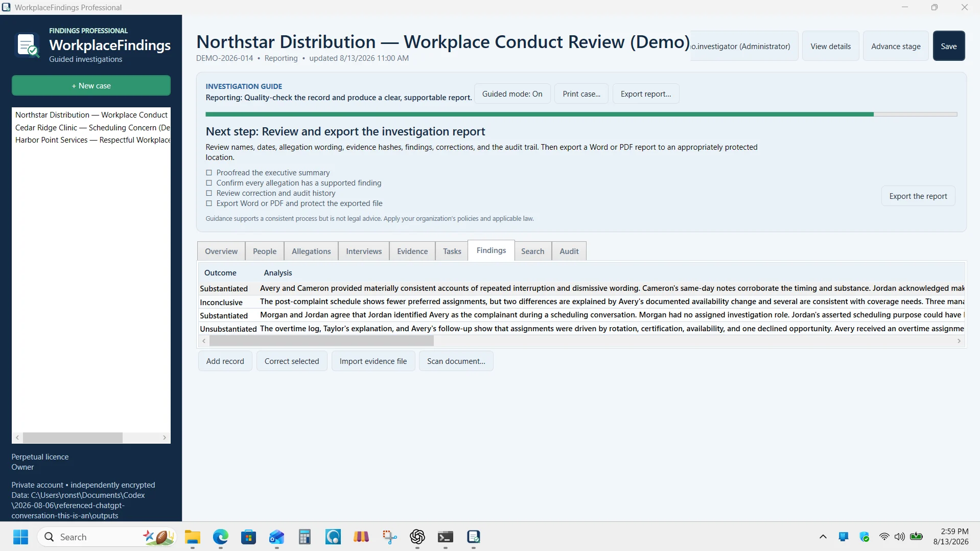This screenshot has width=980, height=551.
Task: Open the Windows Start menu
Action: tap(20, 537)
